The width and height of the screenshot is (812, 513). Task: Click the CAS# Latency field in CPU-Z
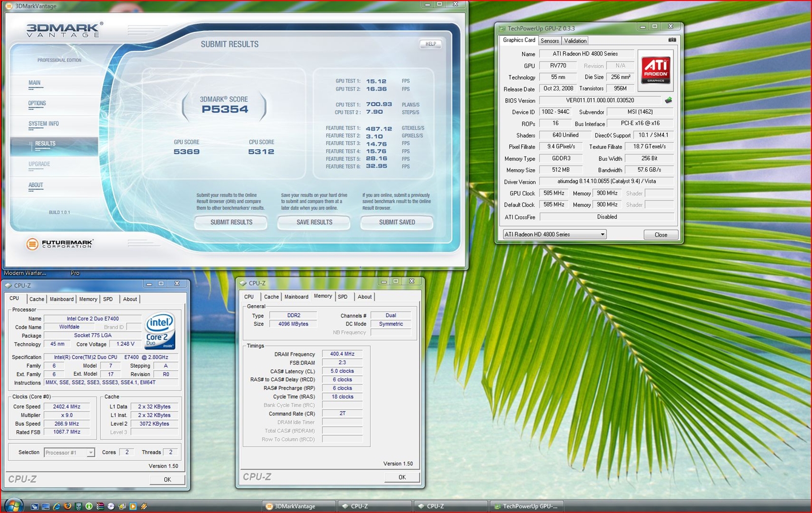point(342,371)
